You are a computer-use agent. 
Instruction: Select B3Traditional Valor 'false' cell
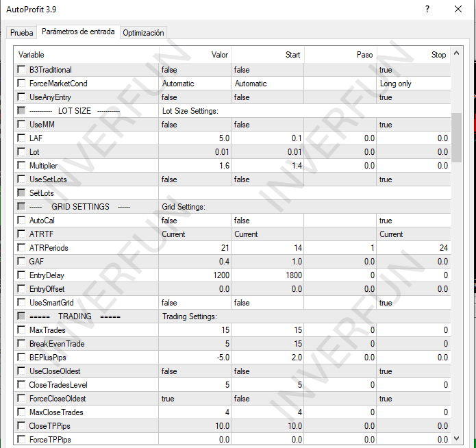[x=195, y=70]
